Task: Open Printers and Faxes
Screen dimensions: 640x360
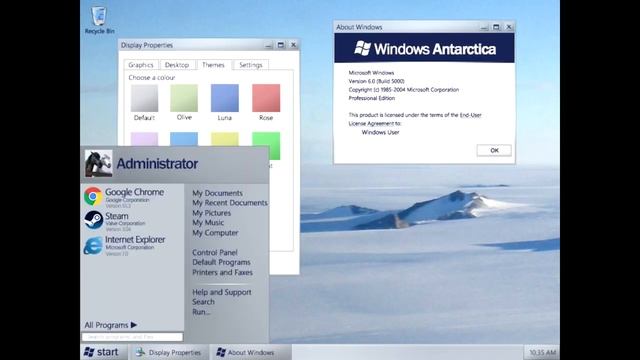Action: point(222,272)
